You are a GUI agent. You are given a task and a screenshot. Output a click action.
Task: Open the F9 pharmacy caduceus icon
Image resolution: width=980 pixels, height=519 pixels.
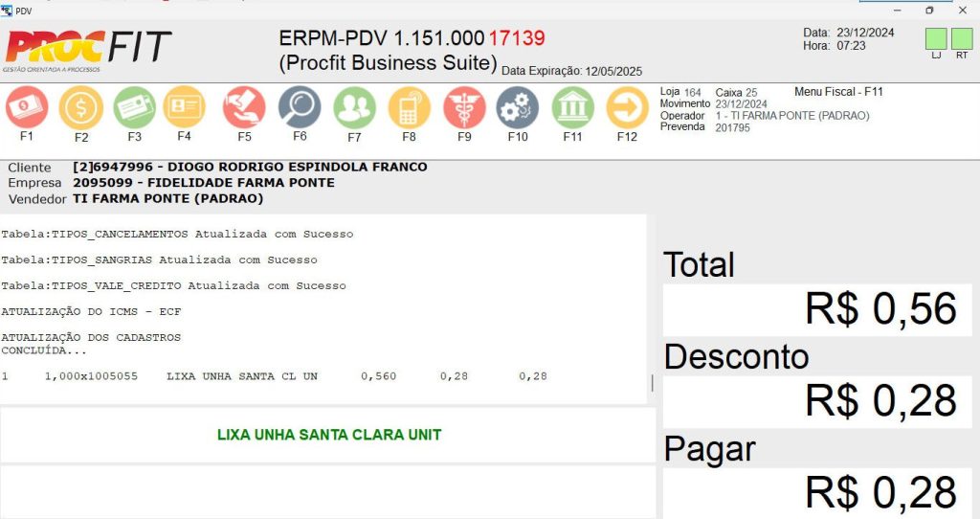click(464, 107)
